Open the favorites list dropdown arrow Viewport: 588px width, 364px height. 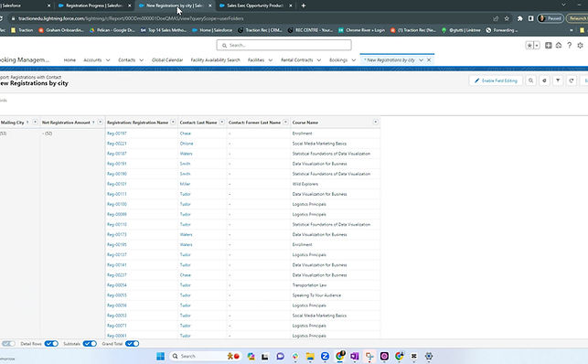pyautogui.click(x=537, y=46)
